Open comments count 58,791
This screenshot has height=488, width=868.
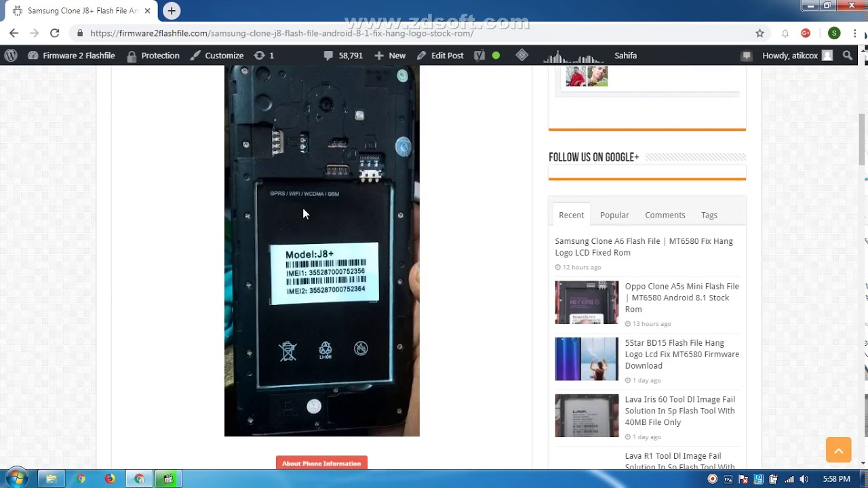click(x=343, y=56)
